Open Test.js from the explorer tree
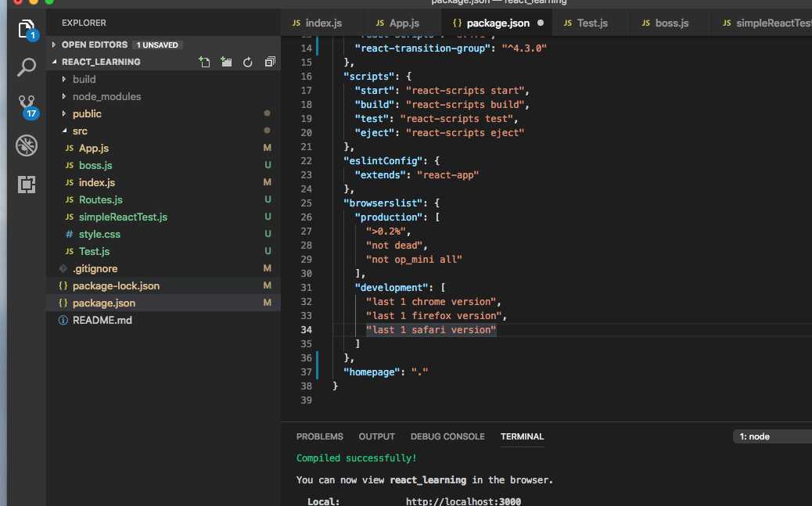This screenshot has width=812, height=506. point(94,251)
